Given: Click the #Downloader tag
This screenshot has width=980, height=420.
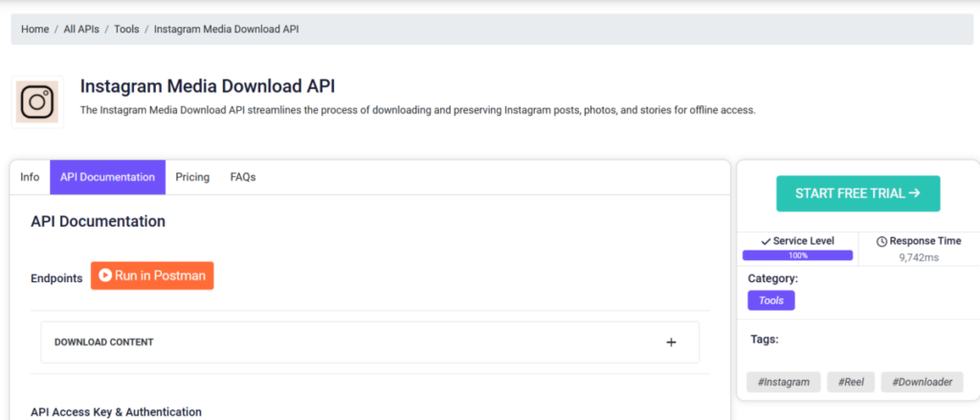Looking at the screenshot, I should click(x=922, y=382).
